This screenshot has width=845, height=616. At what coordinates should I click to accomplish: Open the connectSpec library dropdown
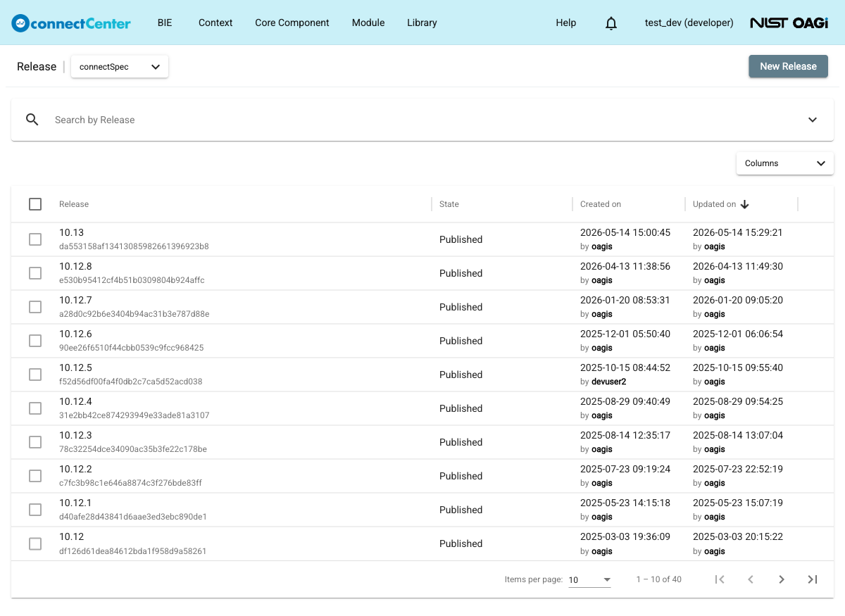[x=120, y=67]
